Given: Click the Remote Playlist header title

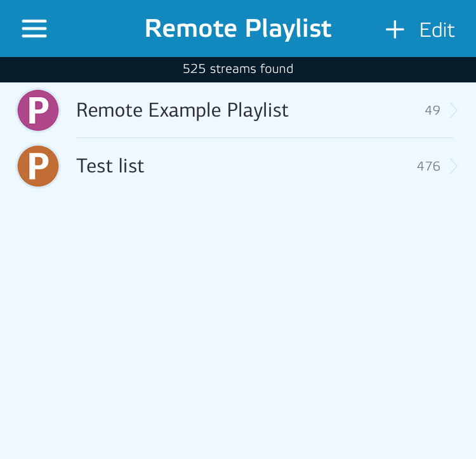Looking at the screenshot, I should [x=238, y=29].
